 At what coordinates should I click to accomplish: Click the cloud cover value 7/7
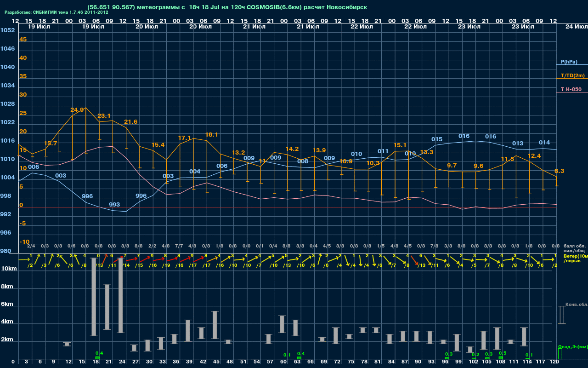tap(179, 246)
